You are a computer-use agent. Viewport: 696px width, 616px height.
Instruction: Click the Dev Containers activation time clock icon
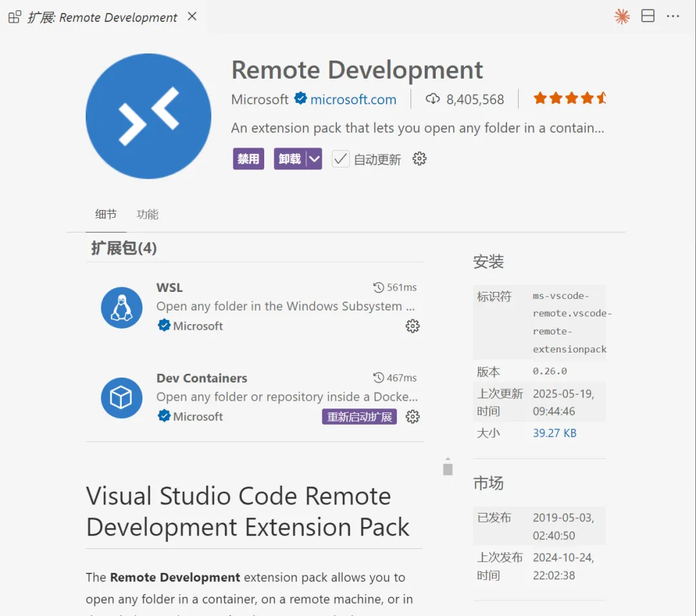[x=378, y=378]
